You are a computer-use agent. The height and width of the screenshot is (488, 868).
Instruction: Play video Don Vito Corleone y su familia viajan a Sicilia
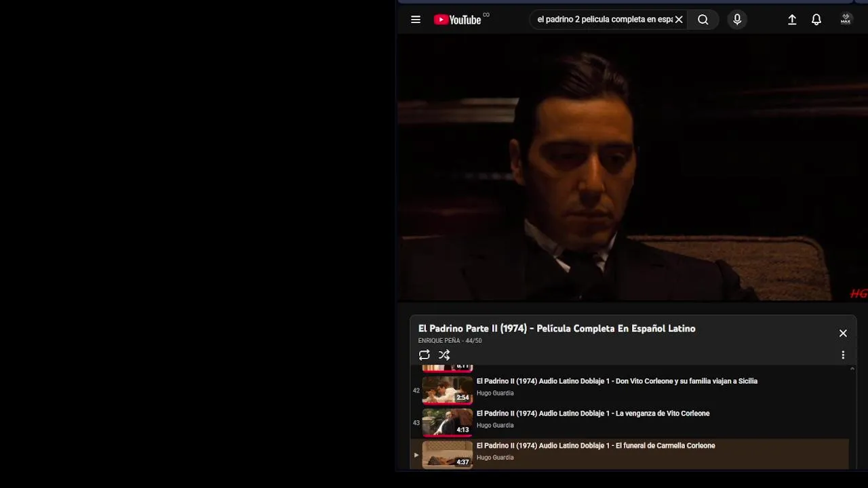coord(616,381)
